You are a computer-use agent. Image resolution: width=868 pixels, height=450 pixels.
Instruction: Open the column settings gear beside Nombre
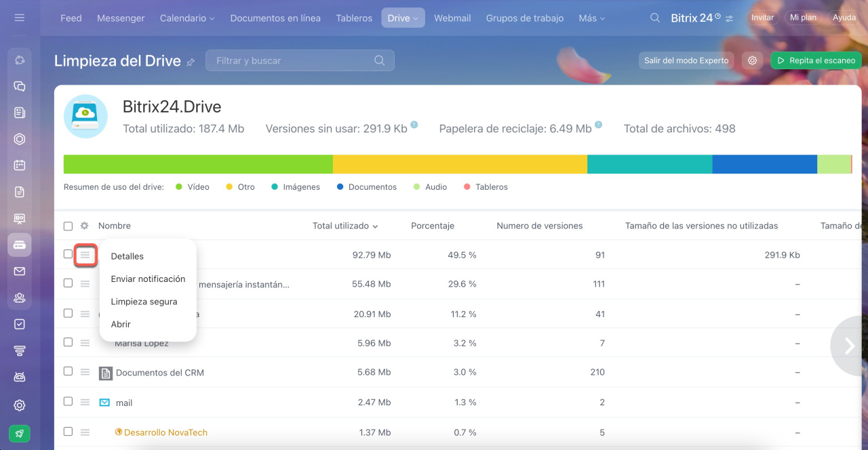[84, 226]
